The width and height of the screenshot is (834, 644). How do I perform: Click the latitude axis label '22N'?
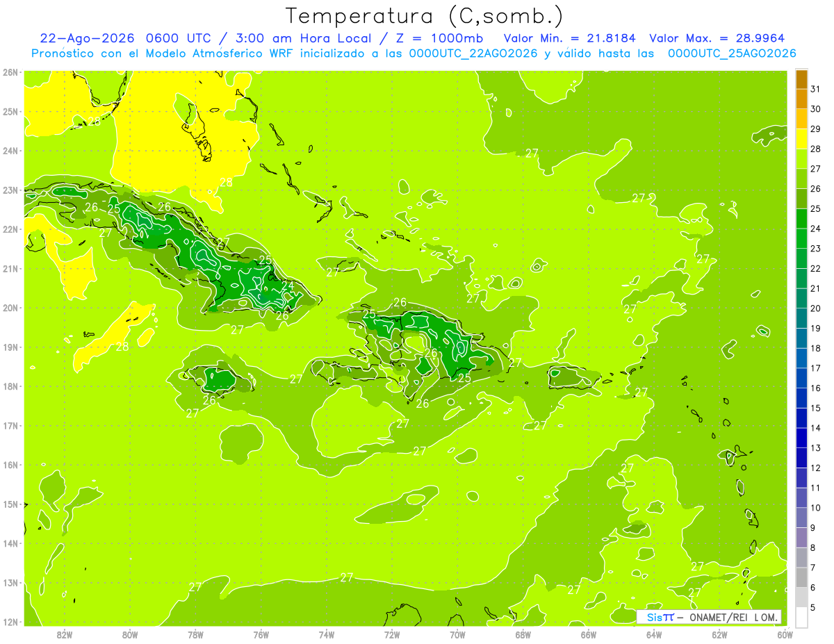click(x=10, y=229)
